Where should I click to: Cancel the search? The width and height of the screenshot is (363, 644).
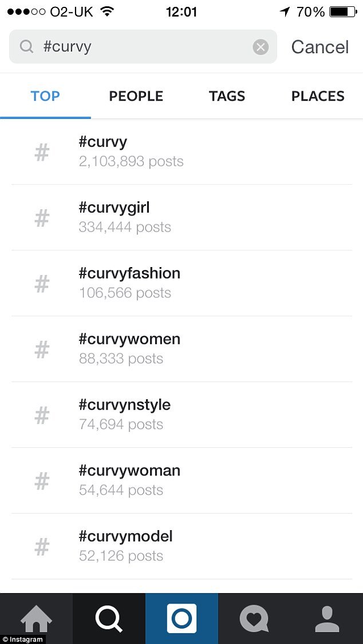319,46
